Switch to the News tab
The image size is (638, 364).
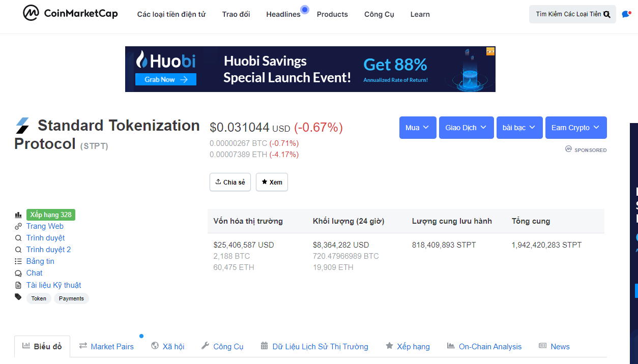pyautogui.click(x=554, y=346)
